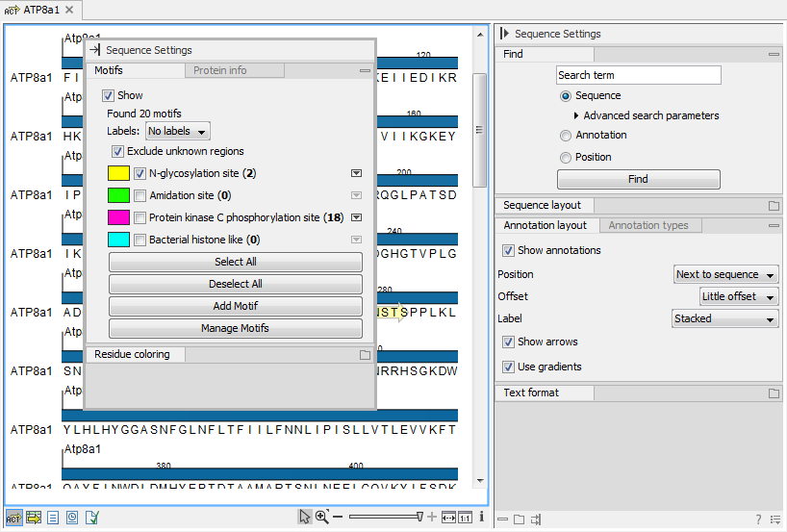Select the arrow selection tool
Image resolution: width=787 pixels, height=532 pixels.
tap(305, 517)
